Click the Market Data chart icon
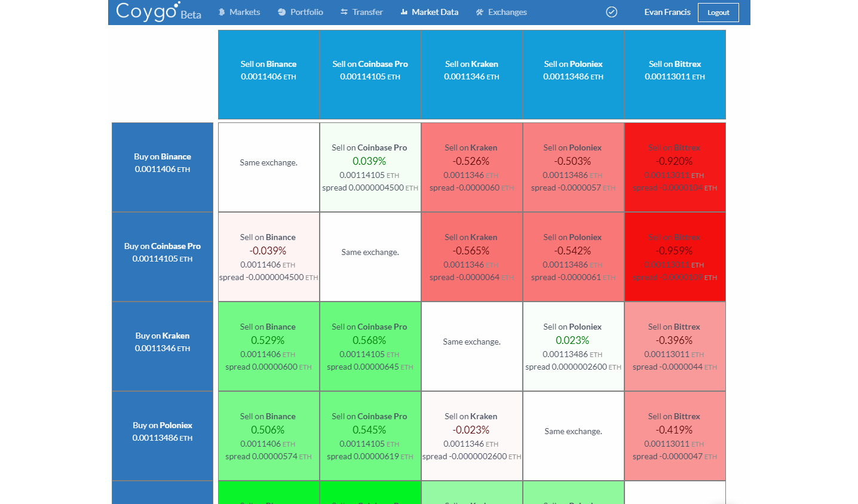The height and width of the screenshot is (504, 858). [x=404, y=12]
